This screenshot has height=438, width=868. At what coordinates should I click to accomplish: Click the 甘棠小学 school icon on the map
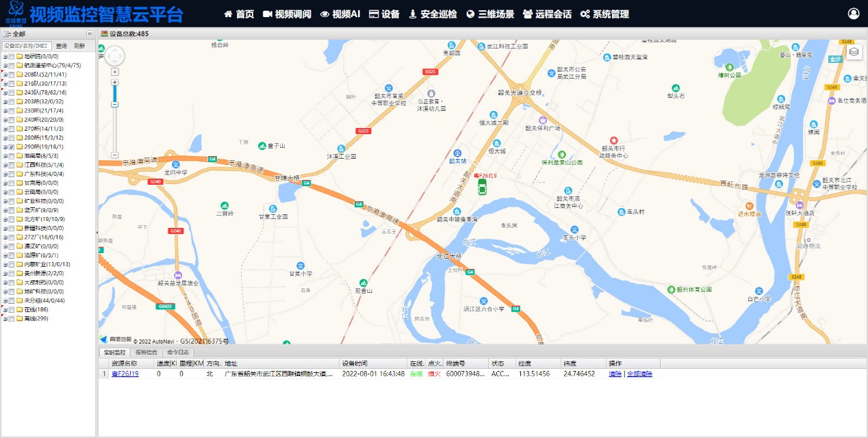(300, 266)
